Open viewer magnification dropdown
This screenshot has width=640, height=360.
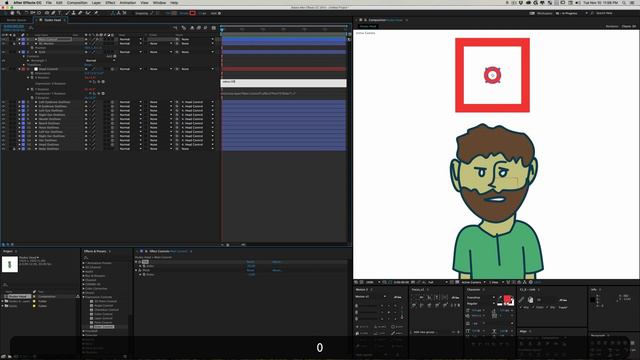[x=371, y=282]
